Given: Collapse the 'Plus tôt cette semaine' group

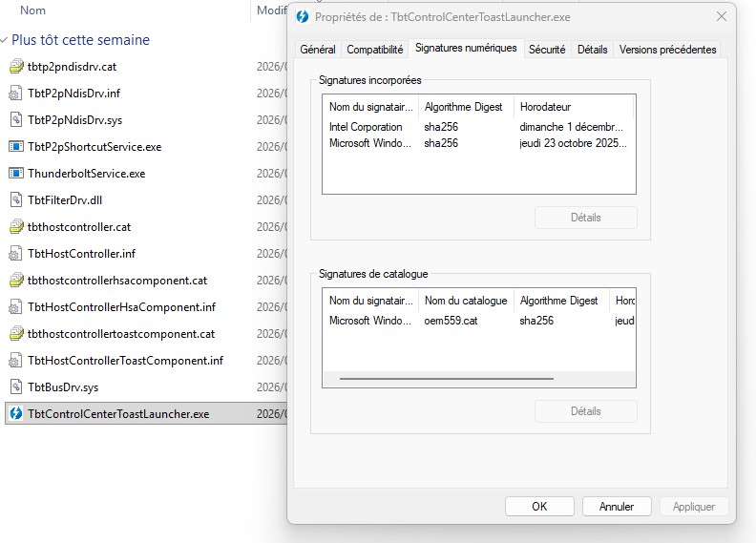Looking at the screenshot, I should point(6,41).
